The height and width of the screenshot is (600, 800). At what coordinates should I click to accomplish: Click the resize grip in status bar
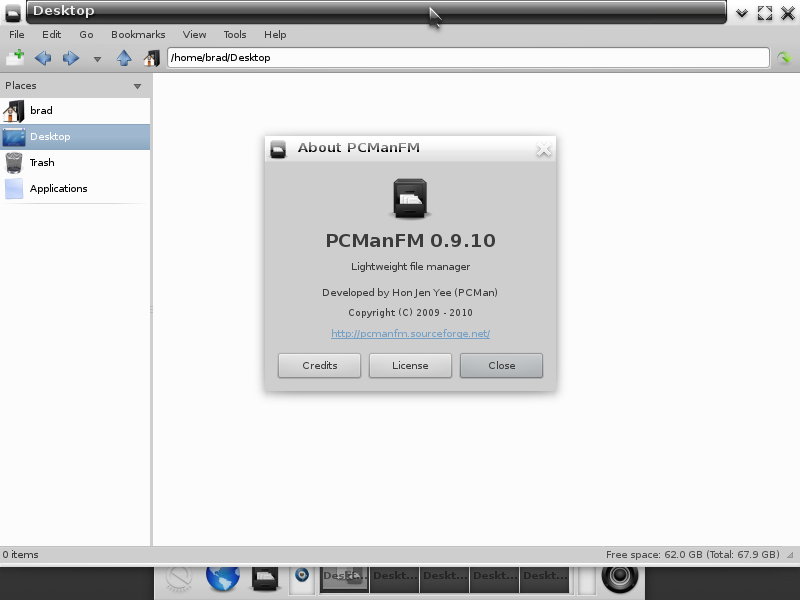[790, 555]
